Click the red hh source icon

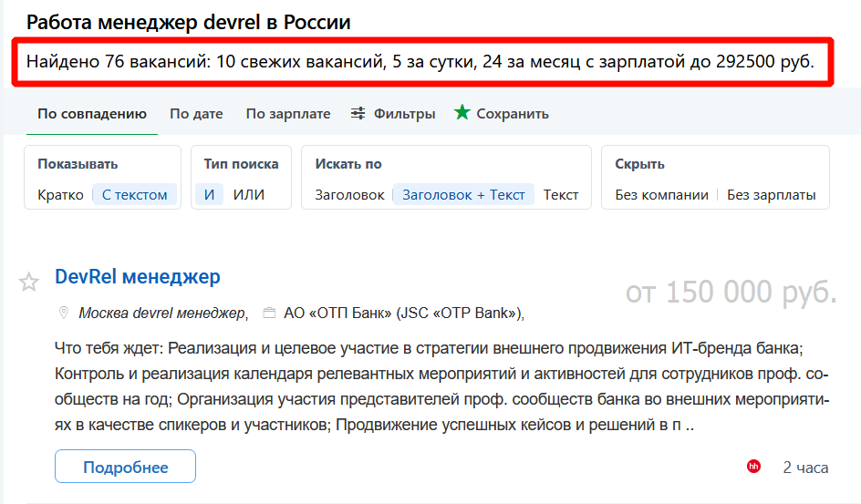coord(753,467)
